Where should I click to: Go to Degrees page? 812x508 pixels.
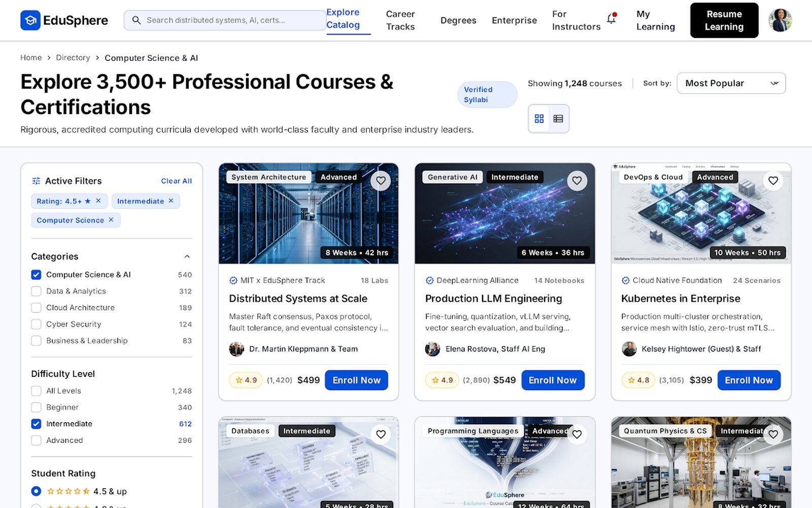pyautogui.click(x=458, y=20)
